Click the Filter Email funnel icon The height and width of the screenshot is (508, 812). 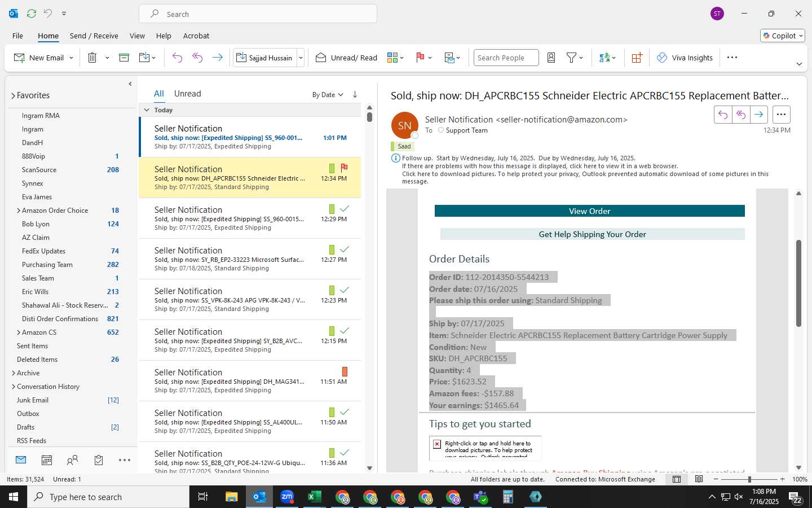pos(571,58)
